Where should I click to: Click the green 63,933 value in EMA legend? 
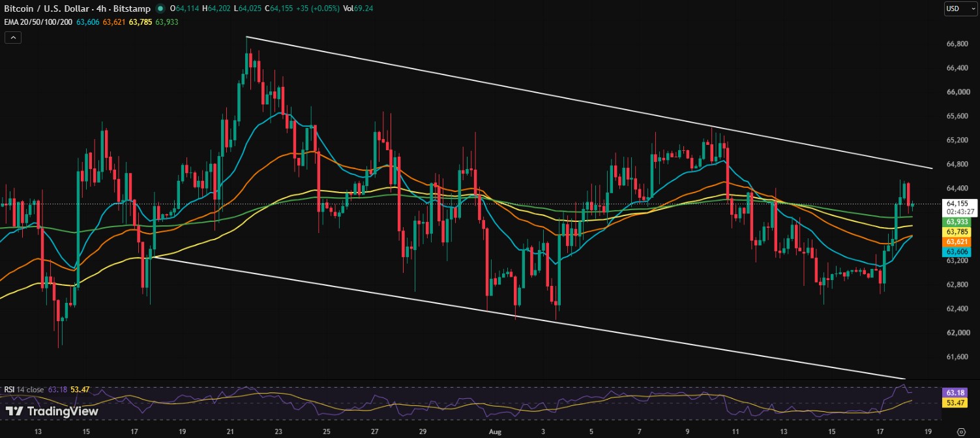167,22
